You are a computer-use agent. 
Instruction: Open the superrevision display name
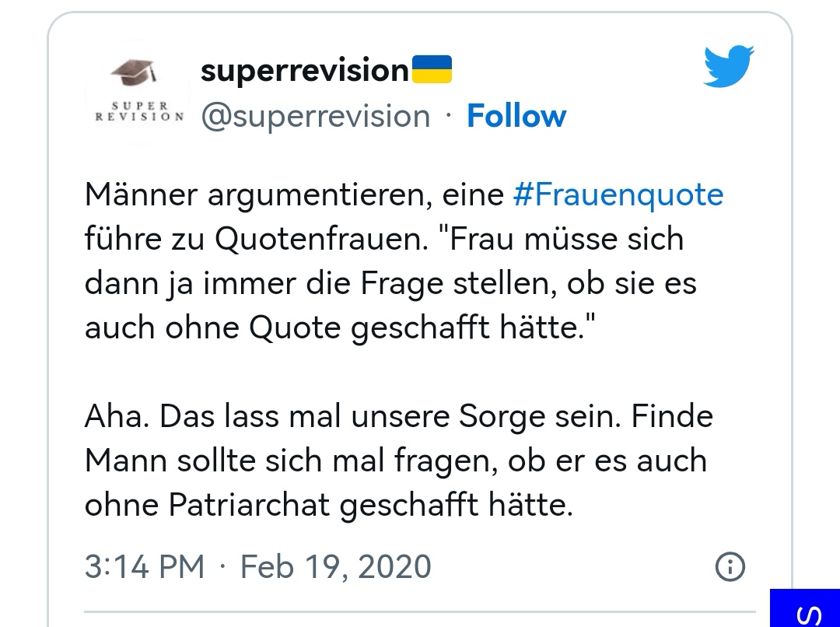coord(304,71)
